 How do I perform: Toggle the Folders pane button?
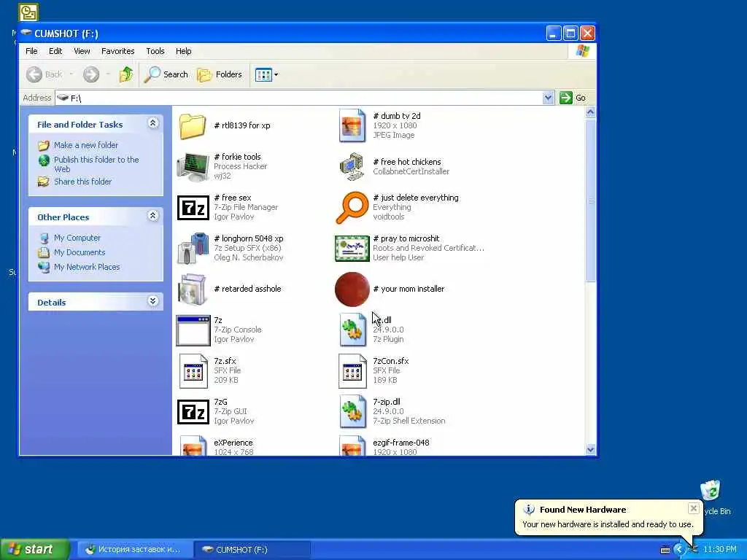tap(220, 74)
